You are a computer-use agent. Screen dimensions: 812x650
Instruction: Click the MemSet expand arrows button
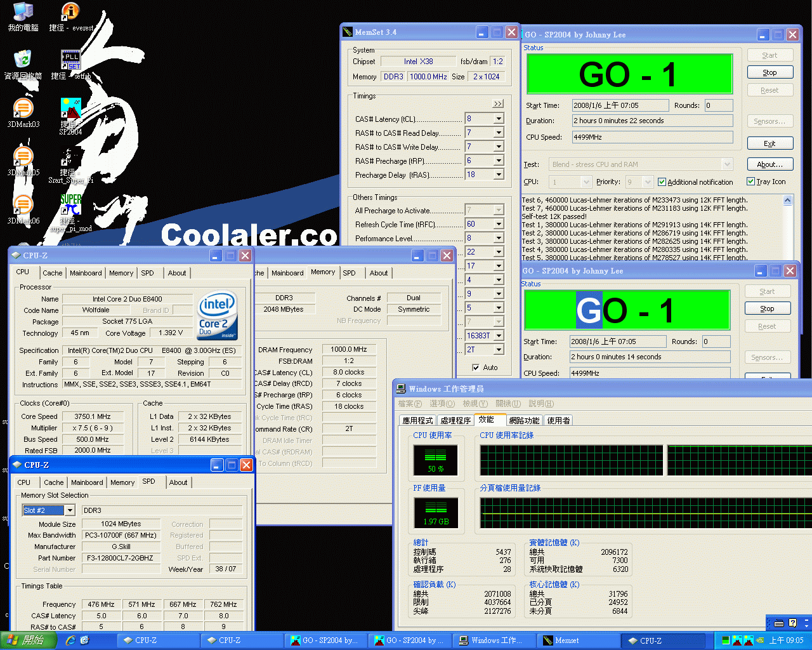pyautogui.click(x=498, y=103)
